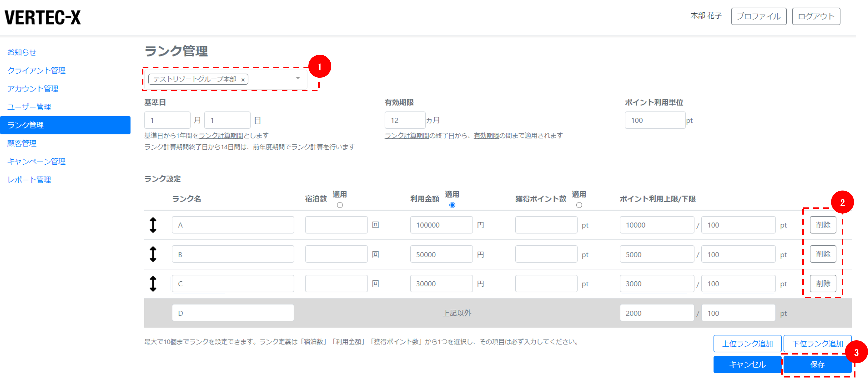Click the 獲得ポイント数 field for rank B
The image size is (868, 380).
tap(546, 254)
